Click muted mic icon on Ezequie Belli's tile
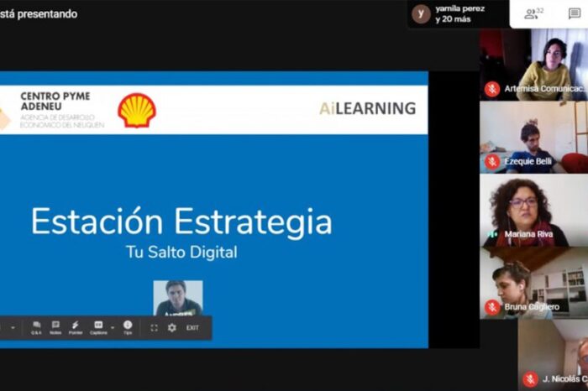The image size is (588, 391). coord(492,162)
